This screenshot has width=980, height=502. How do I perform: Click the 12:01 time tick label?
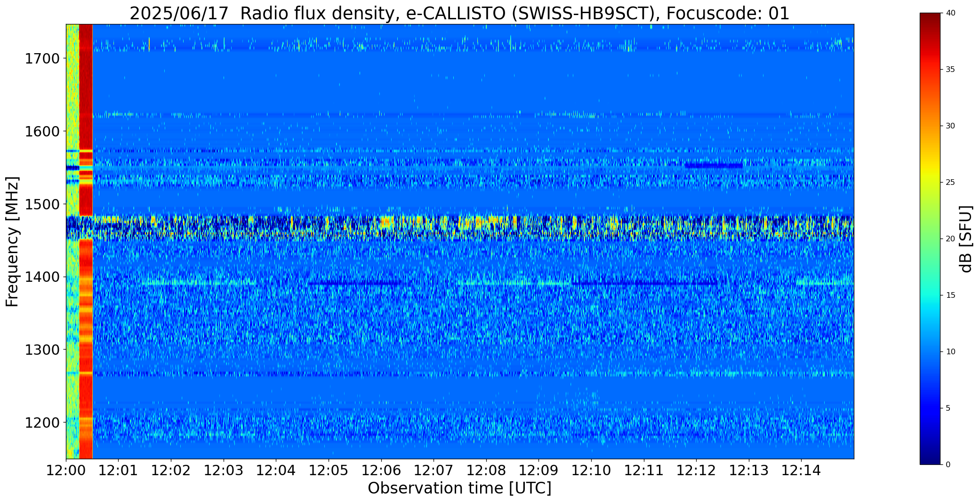coord(119,470)
